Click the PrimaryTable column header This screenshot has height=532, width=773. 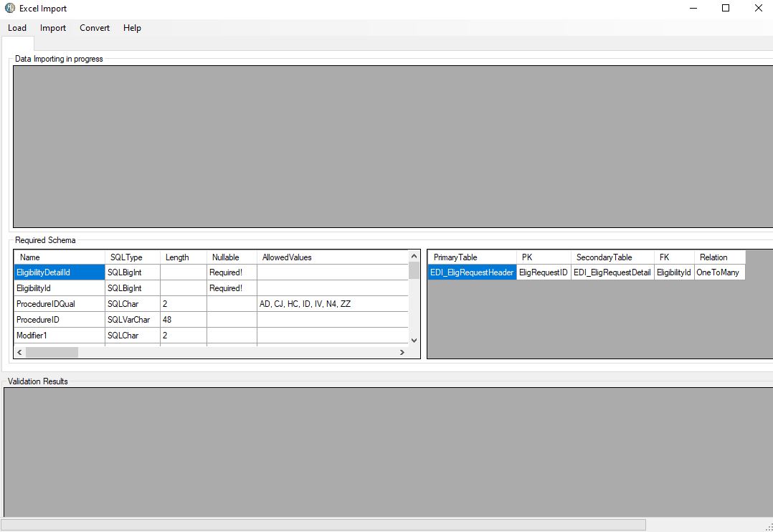pos(473,257)
